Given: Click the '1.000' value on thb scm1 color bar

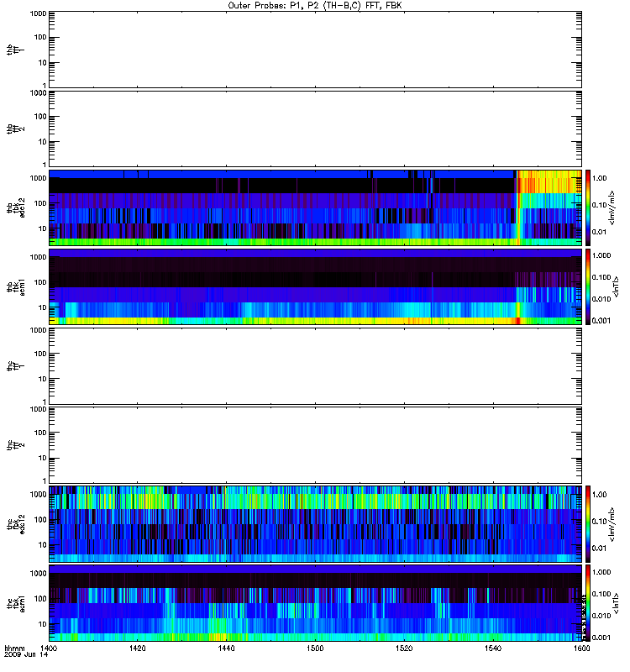Looking at the screenshot, I should [601, 255].
